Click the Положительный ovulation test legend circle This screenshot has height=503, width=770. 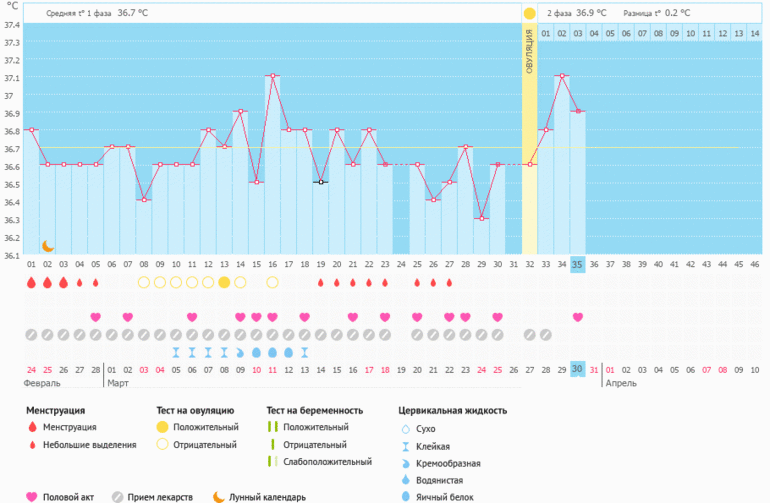pos(161,427)
